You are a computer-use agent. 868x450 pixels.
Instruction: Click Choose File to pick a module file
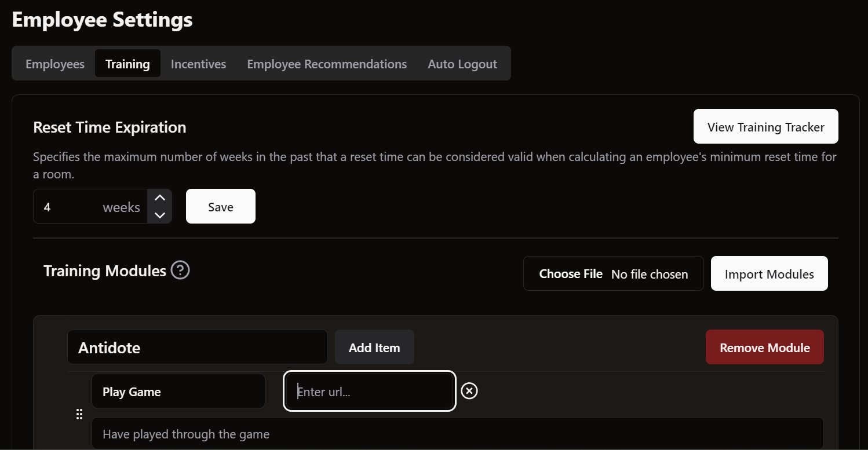pos(571,274)
